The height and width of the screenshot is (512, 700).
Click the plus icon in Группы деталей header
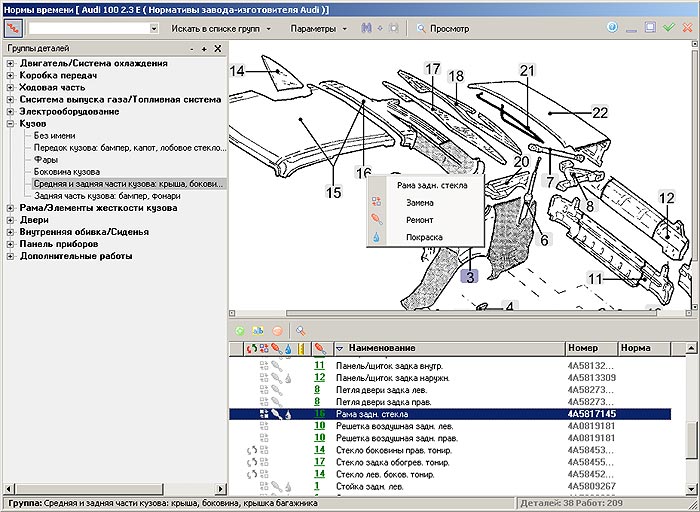click(x=204, y=48)
